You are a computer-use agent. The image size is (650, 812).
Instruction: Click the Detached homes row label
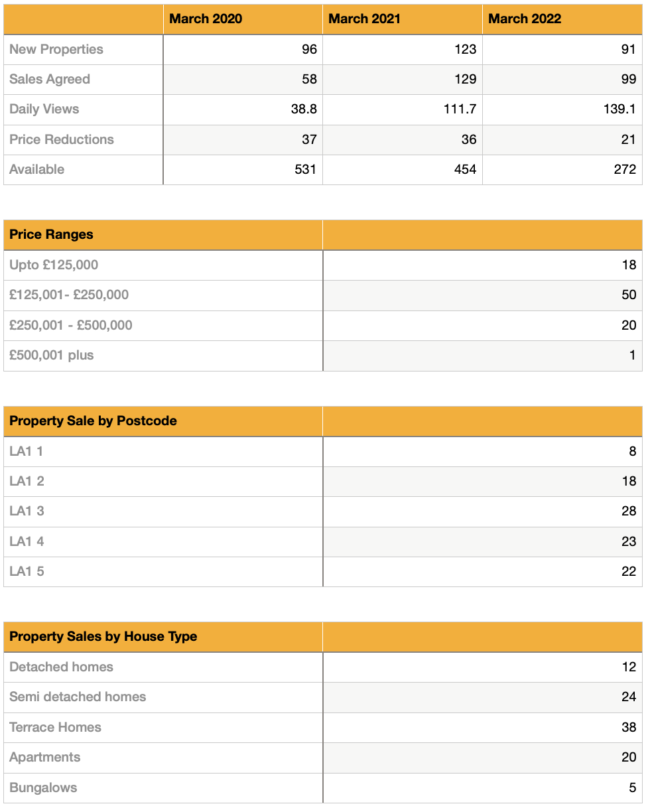[61, 667]
